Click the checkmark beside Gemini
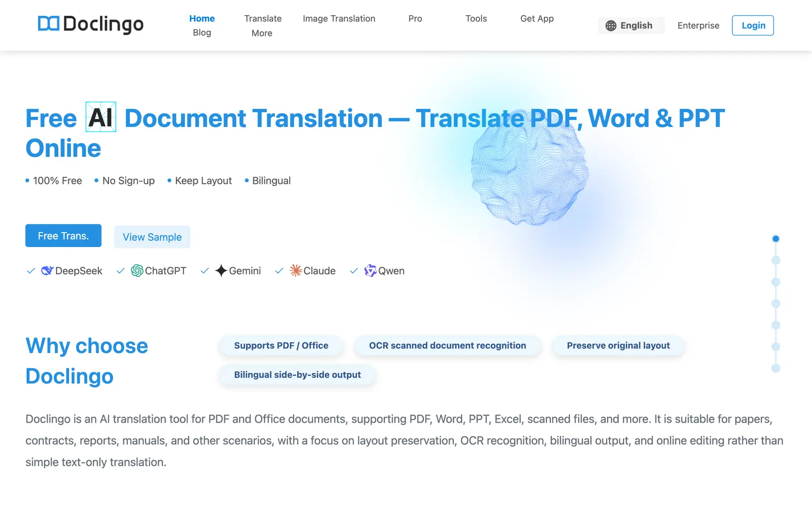812x508 pixels. [x=205, y=271]
